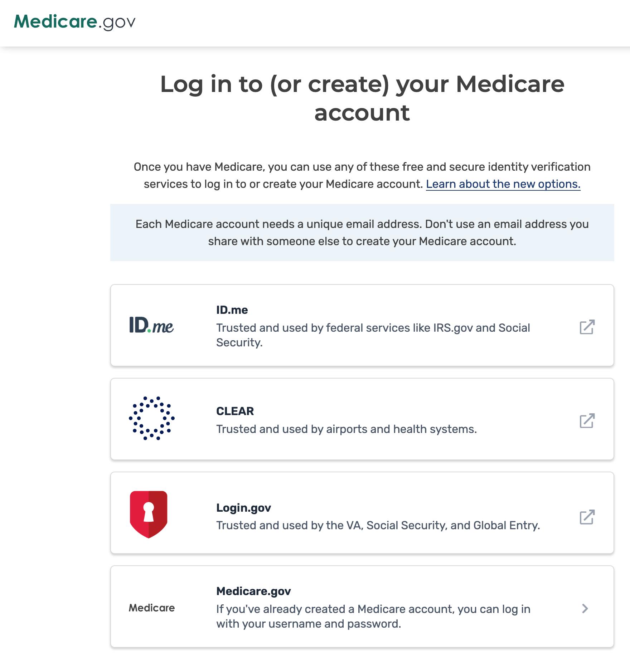Click the small Medicare logo in bottom card
The width and height of the screenshot is (630, 672).
tap(151, 608)
